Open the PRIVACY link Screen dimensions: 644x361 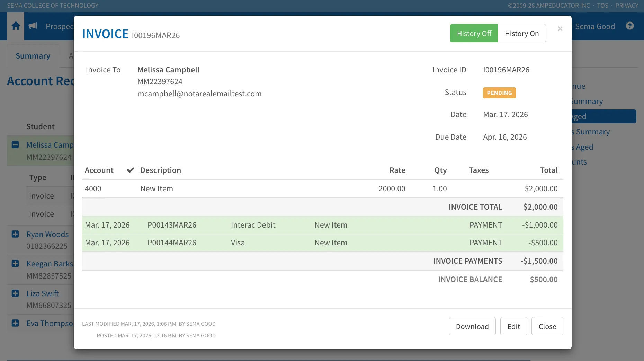[627, 6]
